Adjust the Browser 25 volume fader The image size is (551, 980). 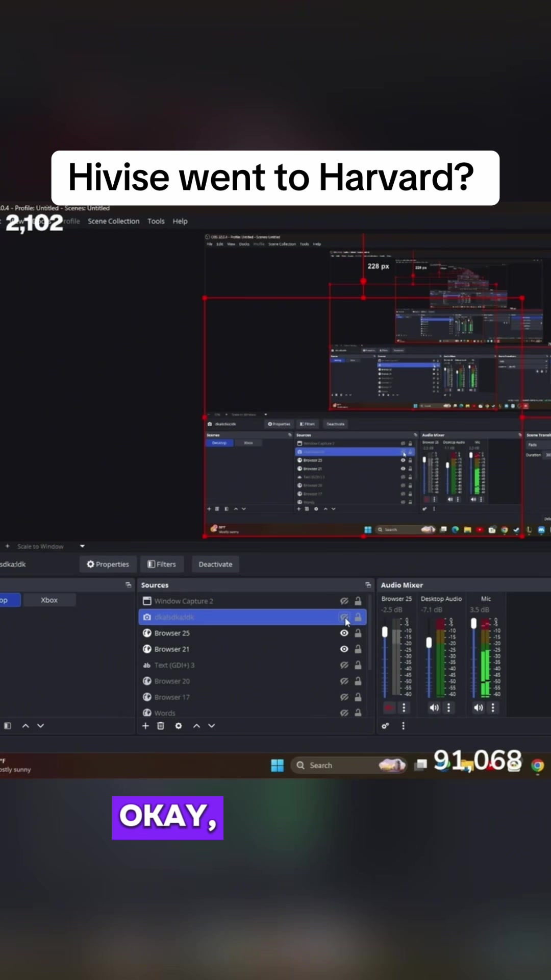385,632
